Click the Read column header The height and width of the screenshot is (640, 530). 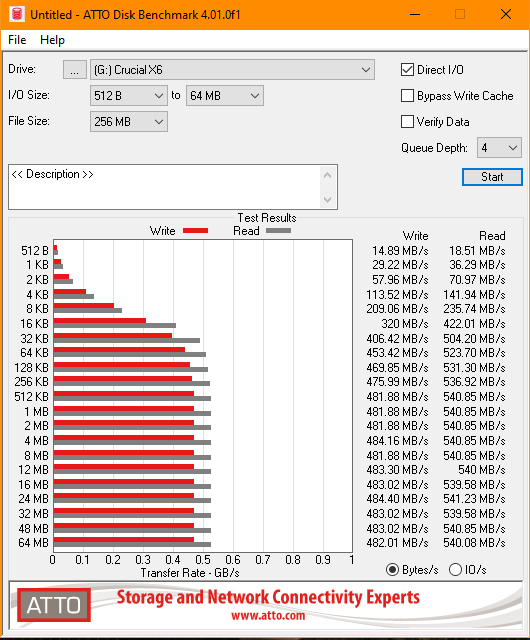point(492,236)
